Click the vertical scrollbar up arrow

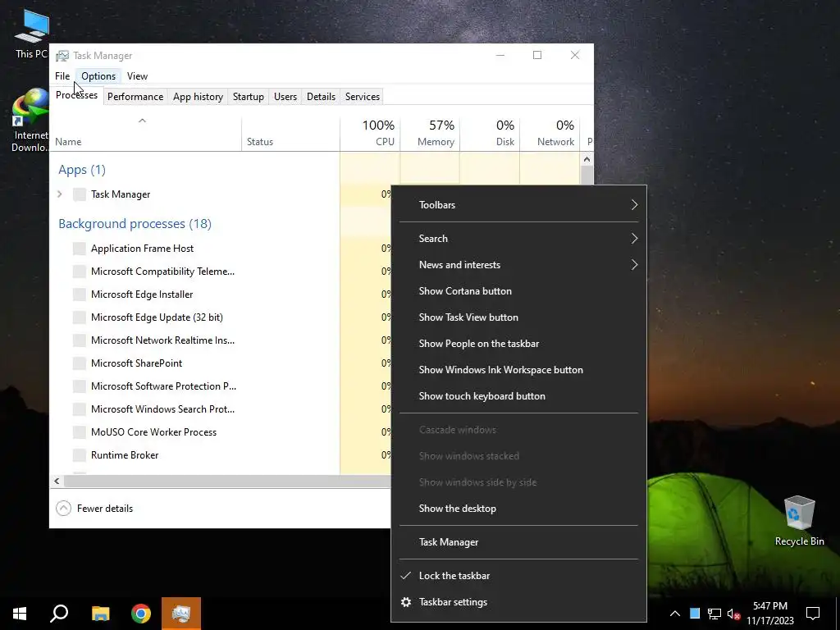[x=587, y=159]
